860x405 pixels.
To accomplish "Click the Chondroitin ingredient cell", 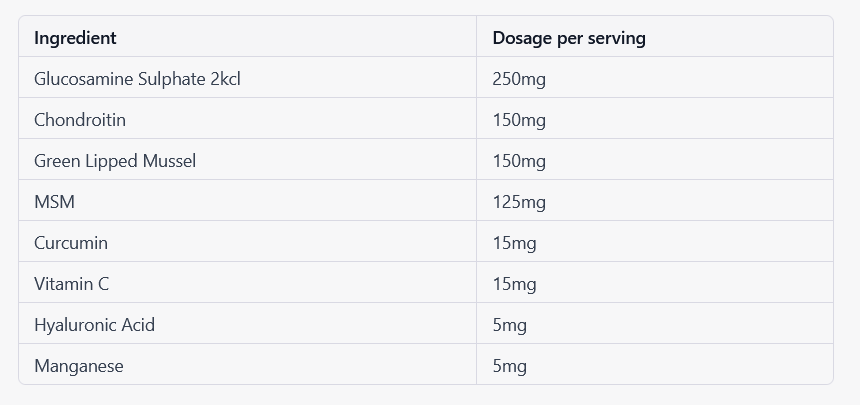I will point(247,119).
